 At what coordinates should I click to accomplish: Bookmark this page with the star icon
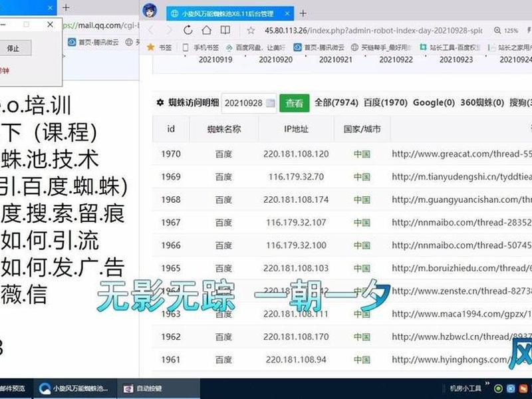tap(251, 31)
